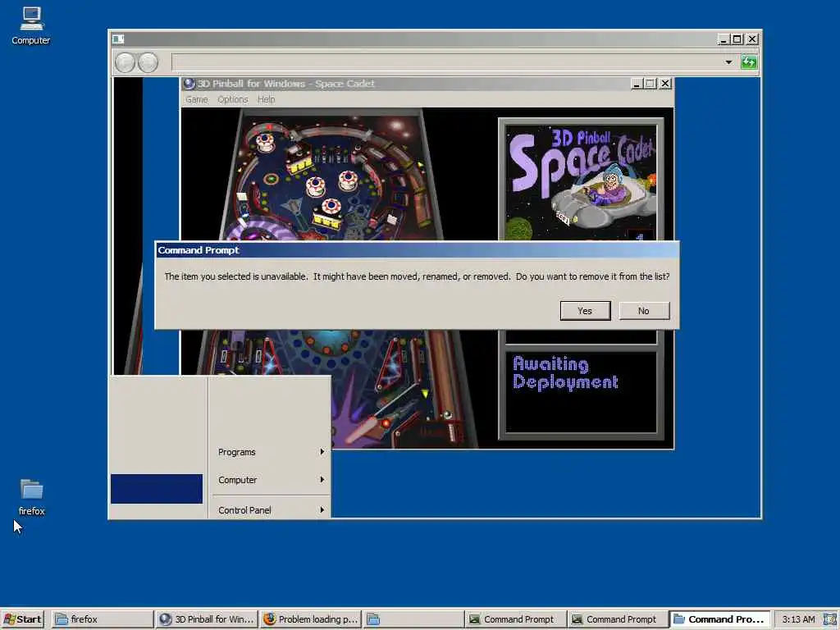The width and height of the screenshot is (840, 630).
Task: Click the Control Panel submenu arrow
Action: pos(322,510)
